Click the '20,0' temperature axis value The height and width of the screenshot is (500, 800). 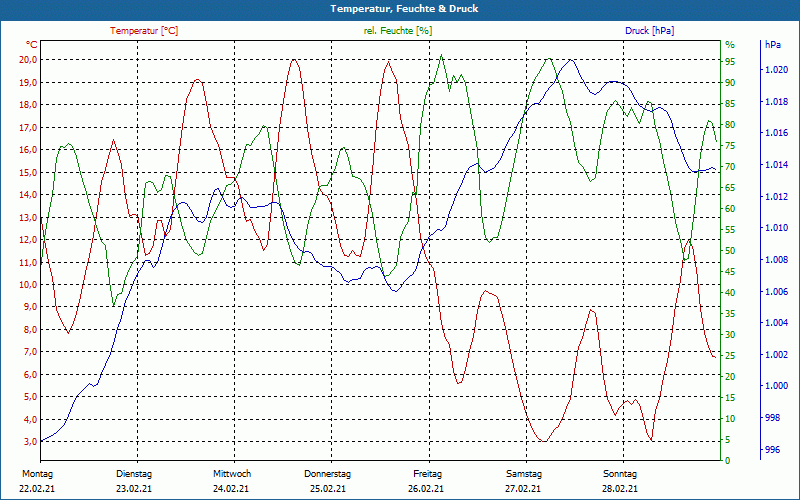click(30, 60)
